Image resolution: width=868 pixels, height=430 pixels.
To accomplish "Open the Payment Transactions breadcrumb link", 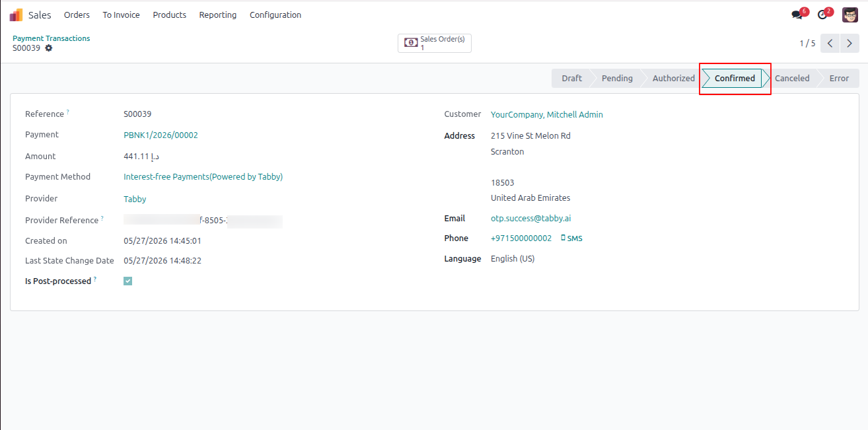I will 52,38.
